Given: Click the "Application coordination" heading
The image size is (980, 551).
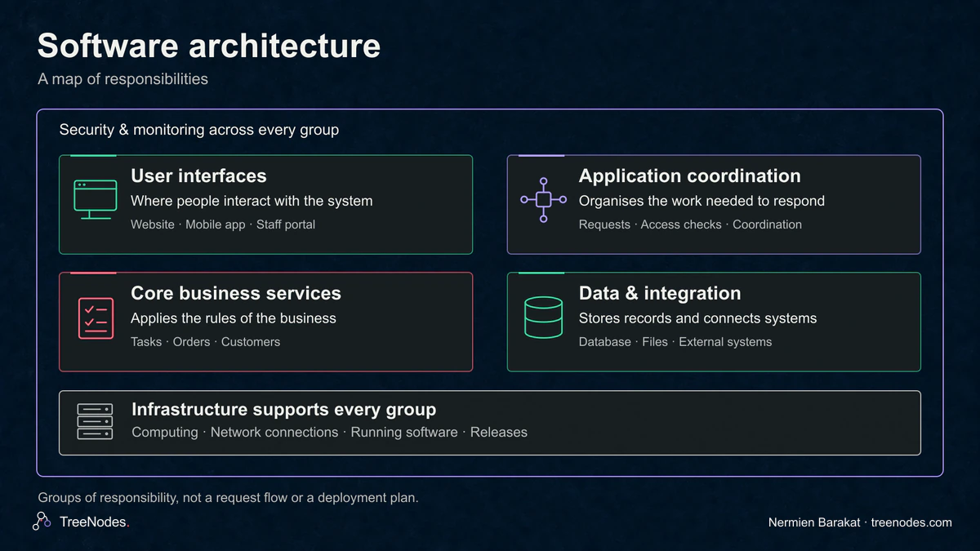Looking at the screenshot, I should (x=690, y=176).
